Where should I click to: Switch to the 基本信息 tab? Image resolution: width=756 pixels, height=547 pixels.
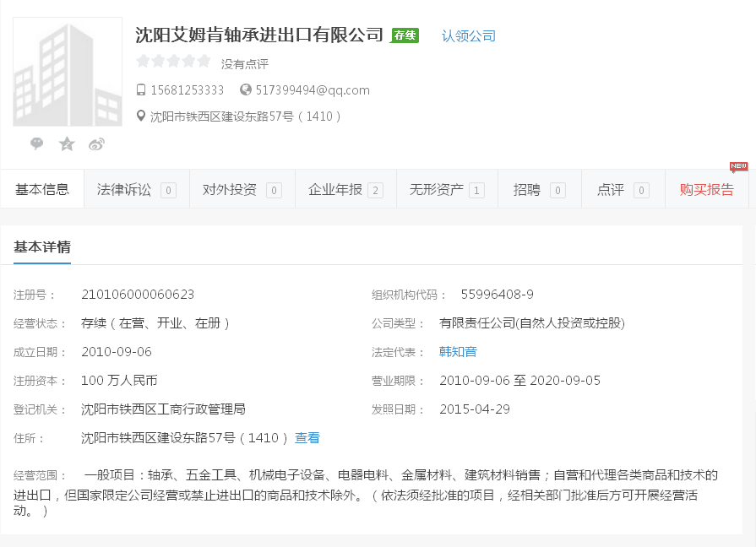pyautogui.click(x=42, y=190)
